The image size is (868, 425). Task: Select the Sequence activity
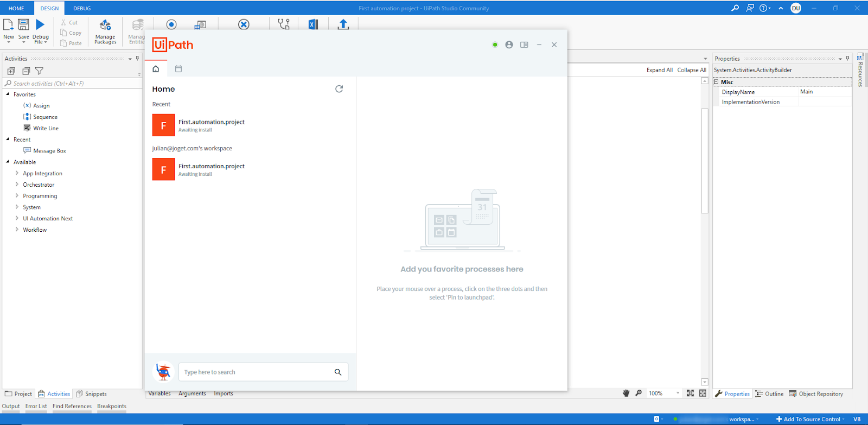click(x=40, y=117)
